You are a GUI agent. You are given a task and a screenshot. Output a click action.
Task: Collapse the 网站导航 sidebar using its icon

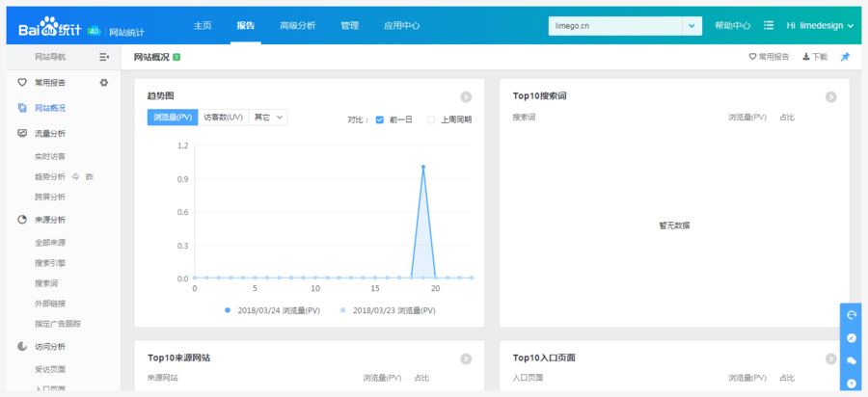click(x=104, y=58)
